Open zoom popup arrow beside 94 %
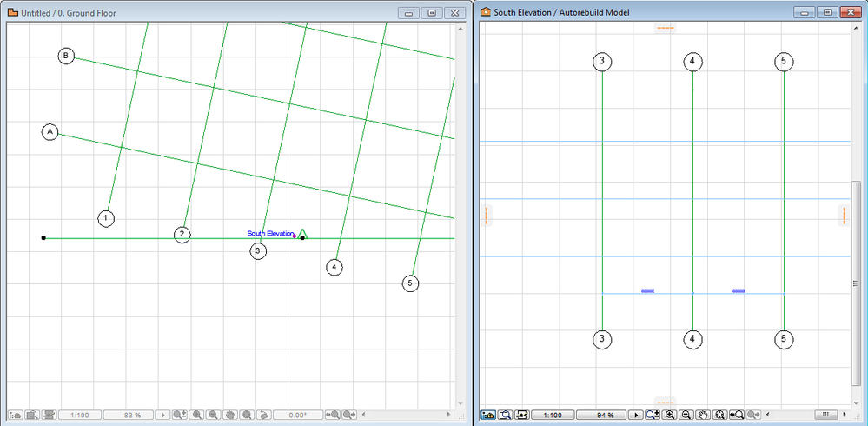 636,415
